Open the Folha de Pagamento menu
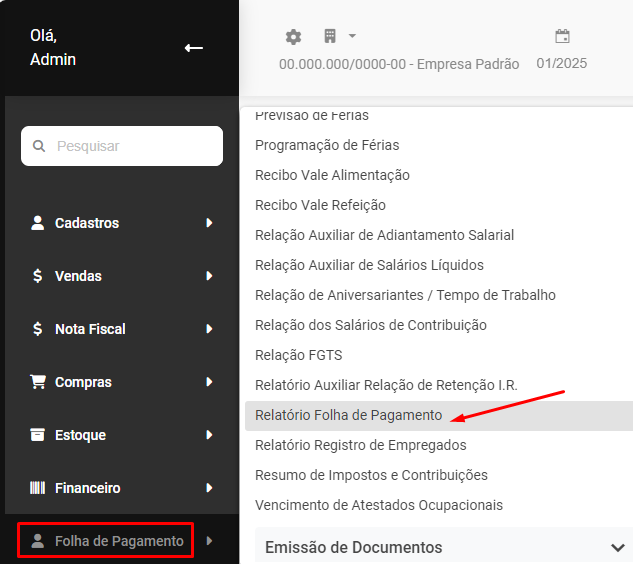This screenshot has height=564, width=633. click(106, 541)
